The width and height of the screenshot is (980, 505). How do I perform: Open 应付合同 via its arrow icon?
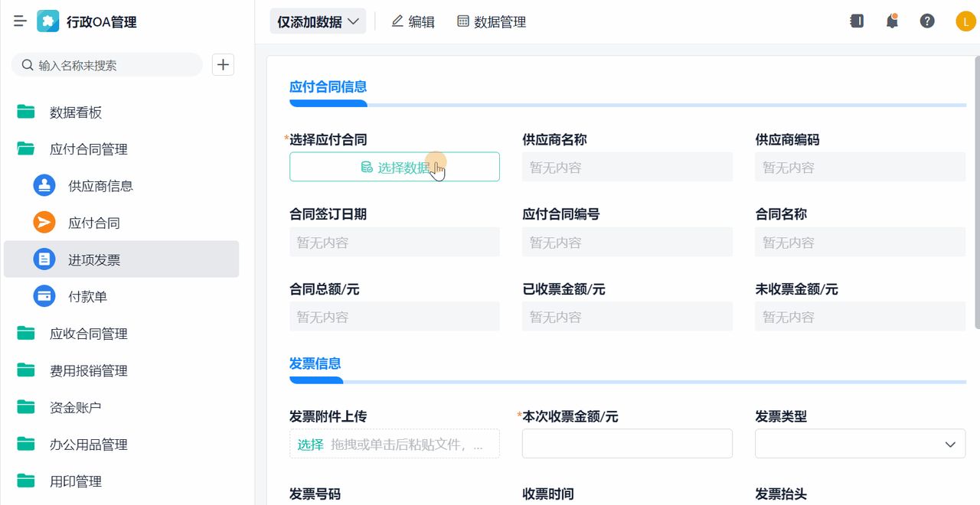coord(44,222)
